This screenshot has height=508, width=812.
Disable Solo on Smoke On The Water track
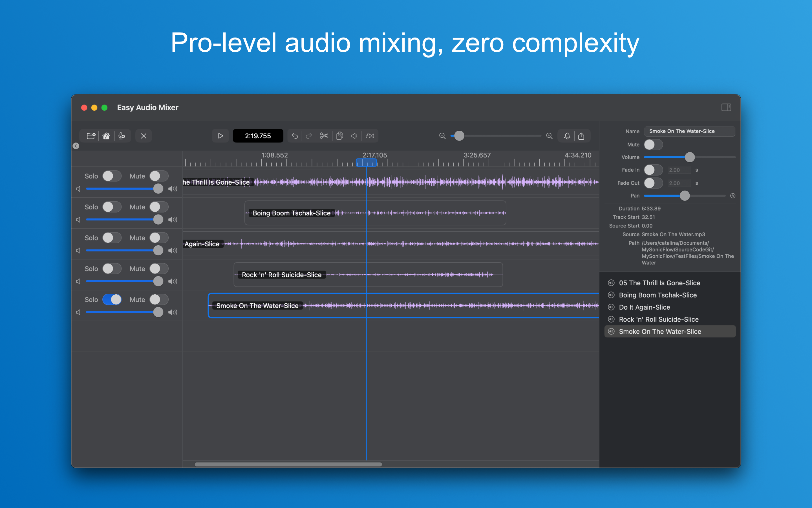coord(112,299)
